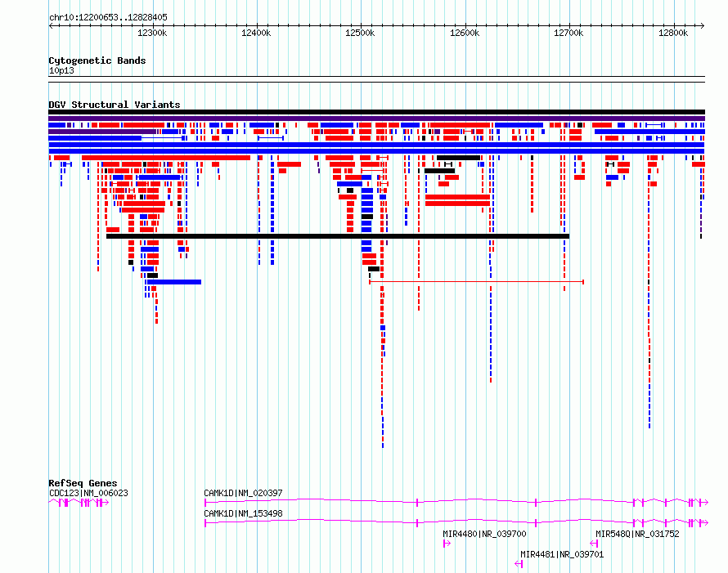Click the 12700k ruler label
Screen dimensions: 728x573
point(568,33)
